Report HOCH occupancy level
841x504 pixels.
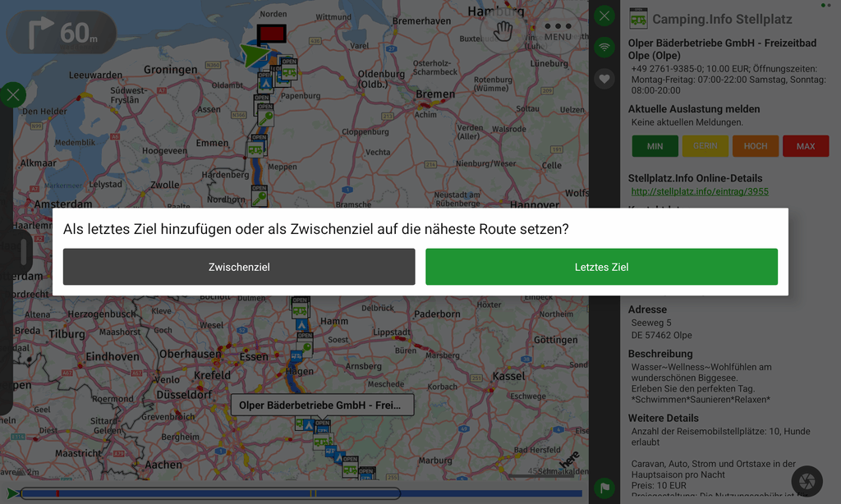756,146
